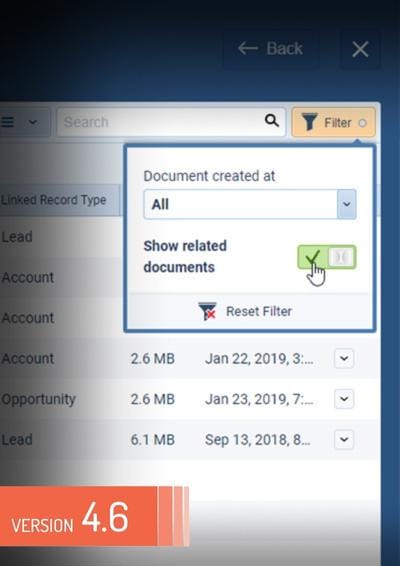The width and height of the screenshot is (400, 566).
Task: Open row actions for Jan 23, 2019 document
Action: (344, 399)
